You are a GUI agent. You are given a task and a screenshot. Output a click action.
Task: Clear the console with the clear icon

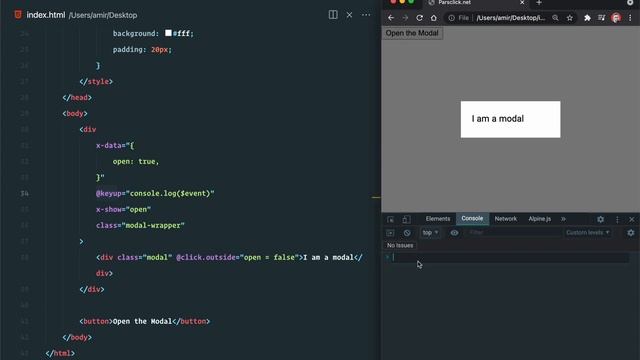(407, 233)
